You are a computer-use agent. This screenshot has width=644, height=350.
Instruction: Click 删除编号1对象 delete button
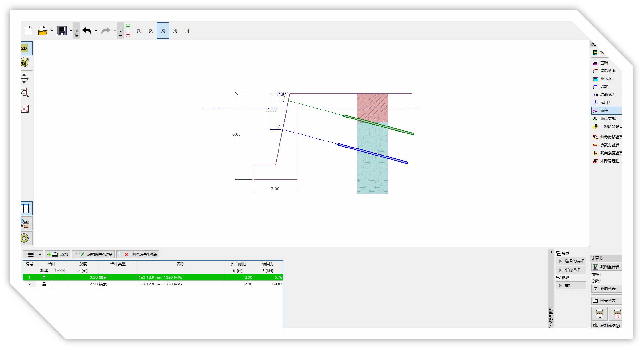click(138, 255)
